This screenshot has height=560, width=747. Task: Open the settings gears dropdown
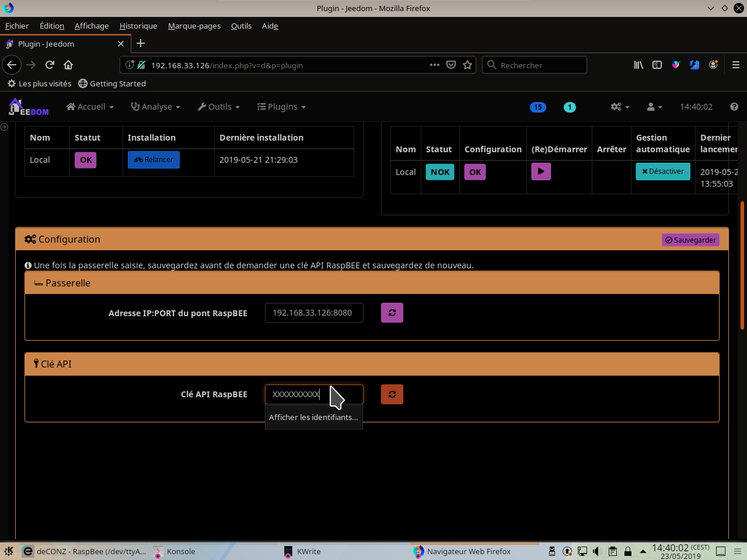(620, 107)
